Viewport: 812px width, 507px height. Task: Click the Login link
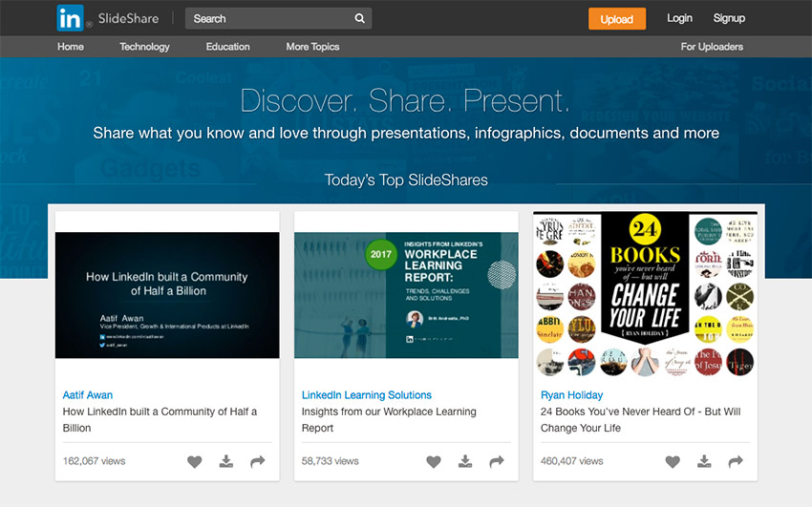[679, 18]
